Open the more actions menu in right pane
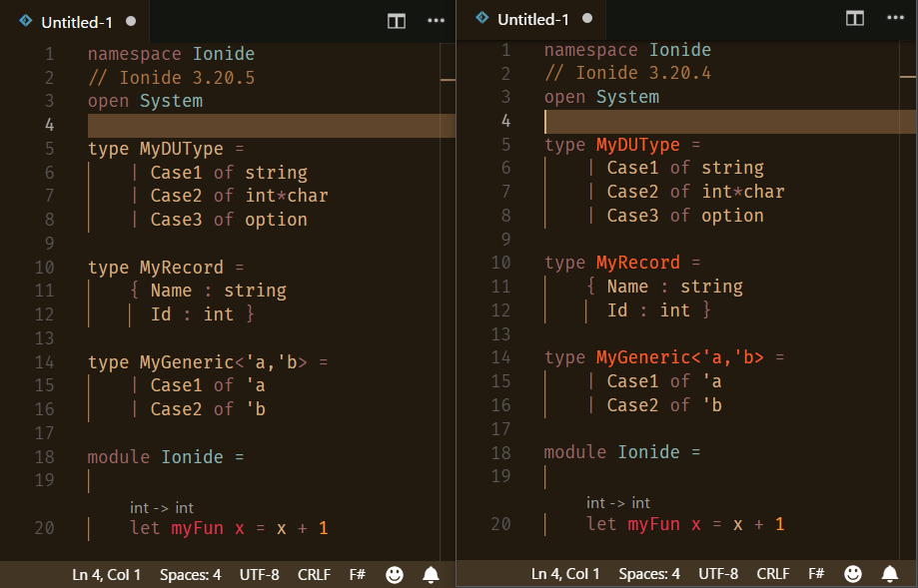 click(895, 18)
